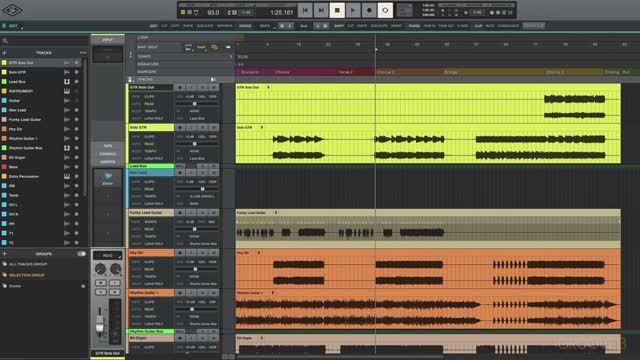640x360 pixels.
Task: Click the Play transport button
Action: [x=353, y=10]
